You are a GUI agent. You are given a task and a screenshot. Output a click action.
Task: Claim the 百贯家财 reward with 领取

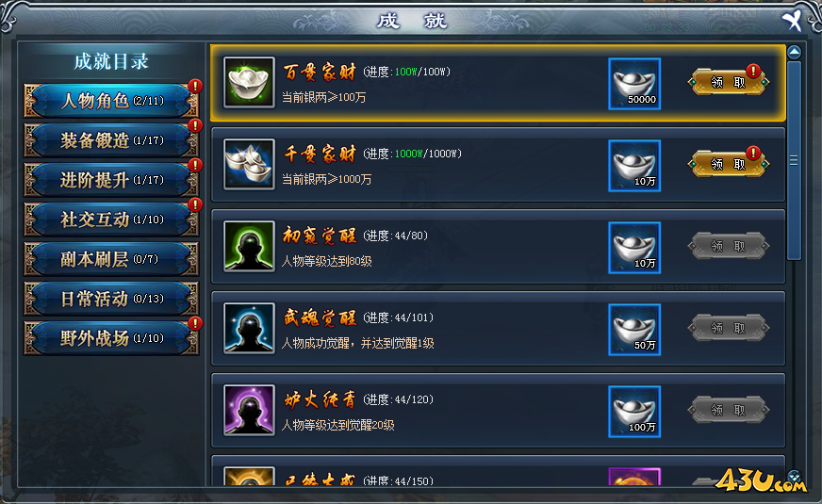728,82
